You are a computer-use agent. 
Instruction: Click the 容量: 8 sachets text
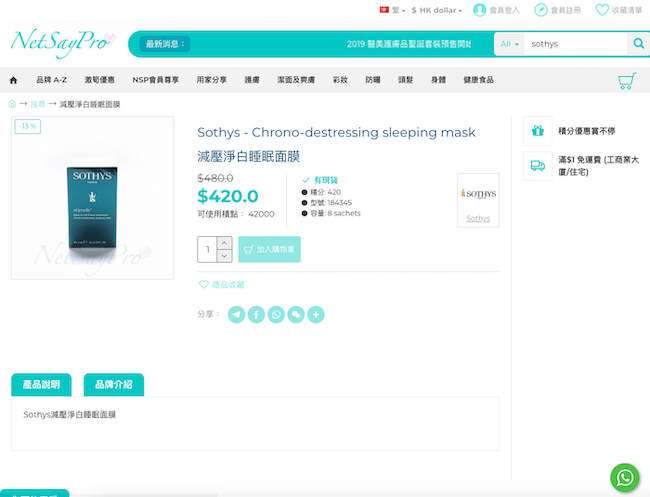335,213
